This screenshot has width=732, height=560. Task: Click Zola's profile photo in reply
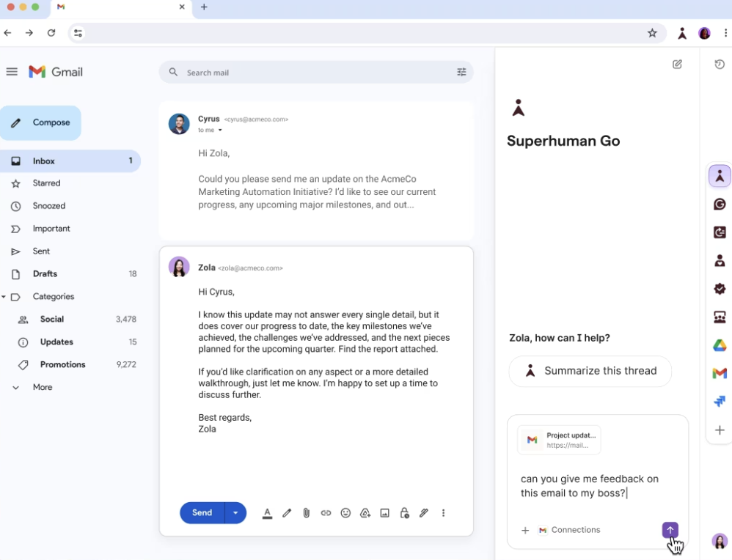coord(179,267)
